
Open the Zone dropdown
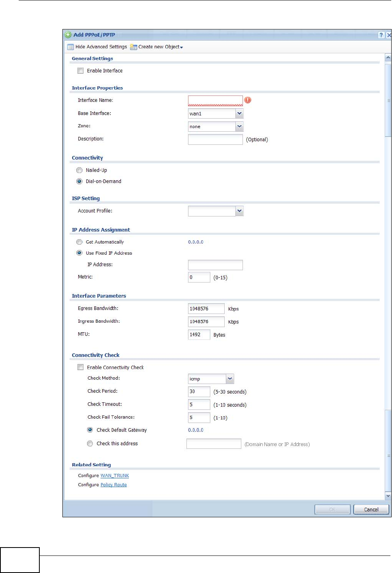coord(239,127)
